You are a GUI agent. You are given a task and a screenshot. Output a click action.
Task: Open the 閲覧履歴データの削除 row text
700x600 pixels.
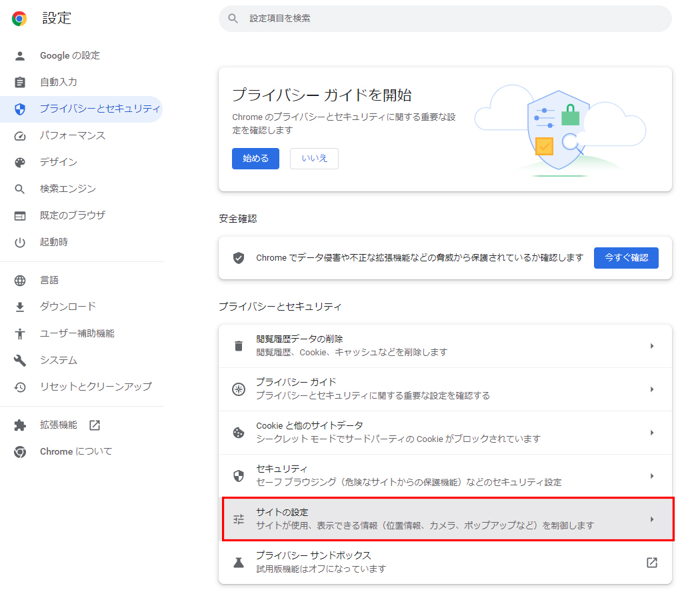tap(351, 346)
